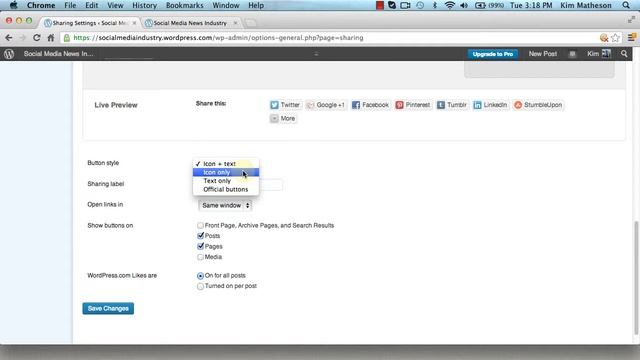Choose 'Icon only' button style option

(x=226, y=172)
